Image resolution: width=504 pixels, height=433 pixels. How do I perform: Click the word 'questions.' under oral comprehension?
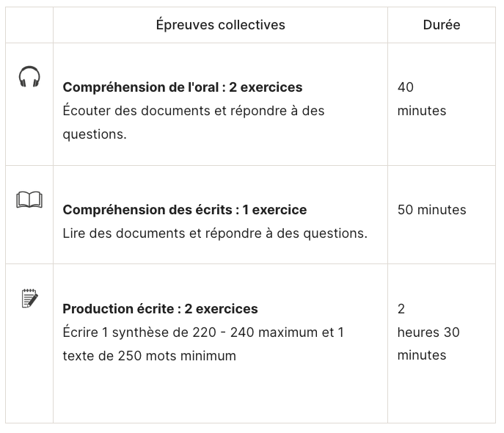[x=95, y=134]
